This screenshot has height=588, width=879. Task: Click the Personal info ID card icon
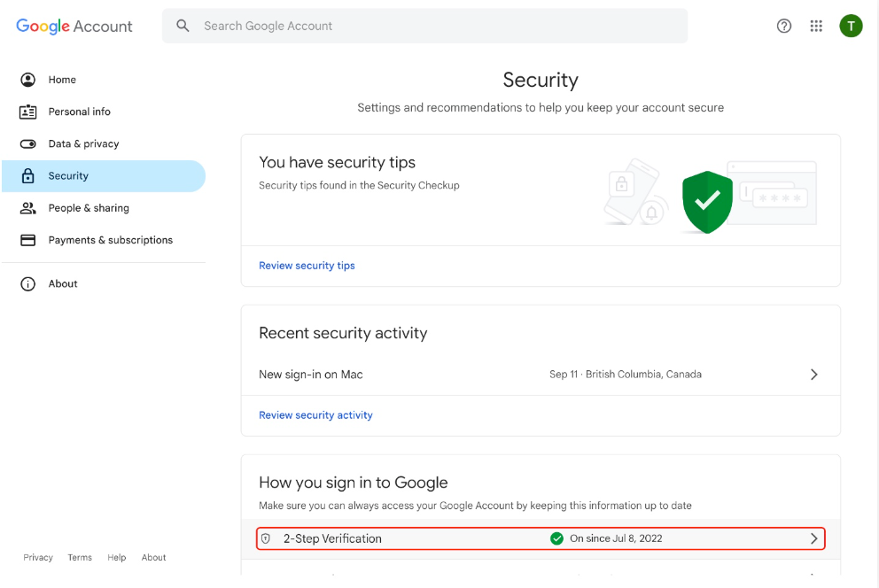click(x=28, y=112)
